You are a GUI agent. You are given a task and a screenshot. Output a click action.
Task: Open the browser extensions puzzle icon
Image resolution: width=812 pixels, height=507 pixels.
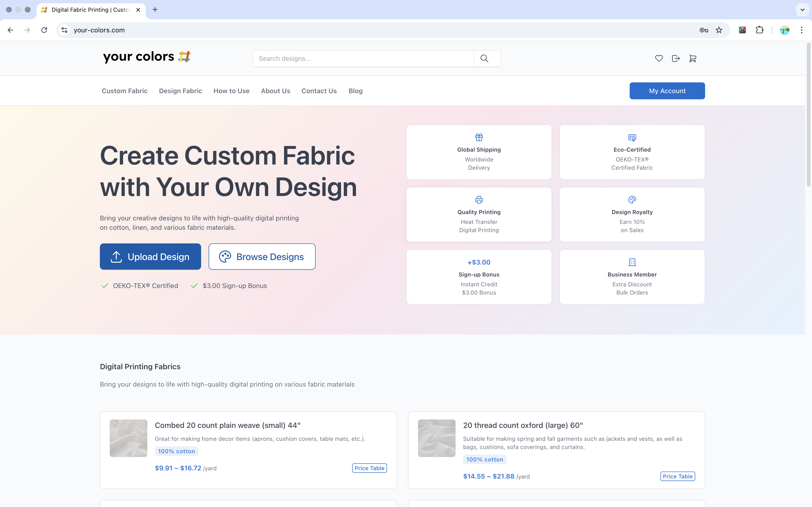click(x=760, y=30)
